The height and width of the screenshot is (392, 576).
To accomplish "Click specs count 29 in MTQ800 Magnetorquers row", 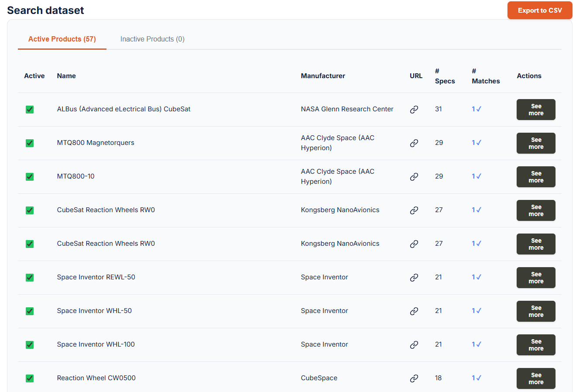I will pos(439,143).
